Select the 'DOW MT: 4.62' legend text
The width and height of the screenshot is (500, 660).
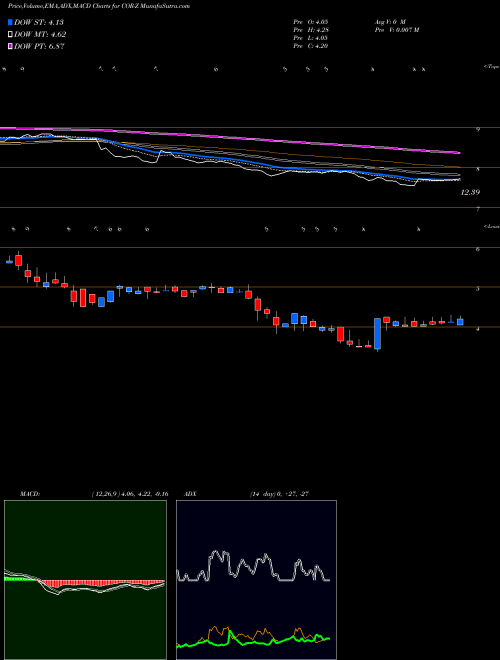pos(40,35)
